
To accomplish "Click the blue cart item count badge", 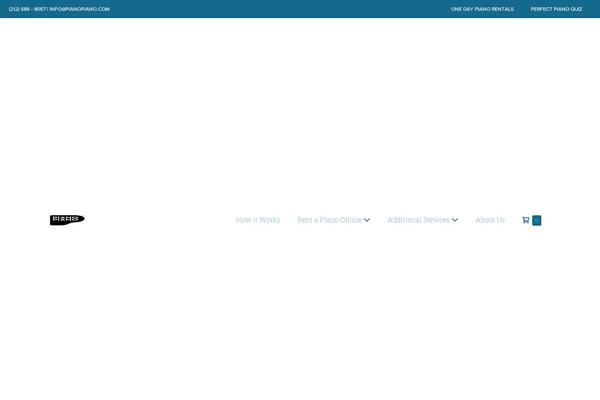I will [536, 220].
